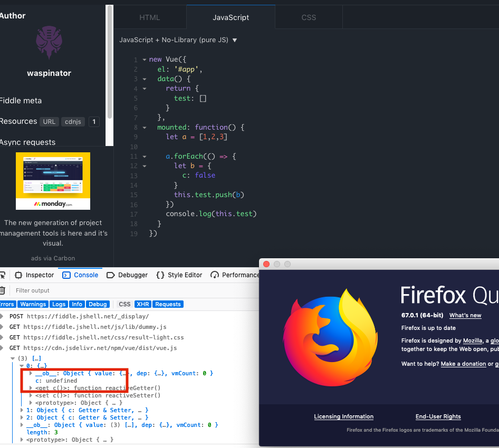Viewport: 499px width, 448px height.
Task: Switch to the HTML tab
Action: point(150,17)
